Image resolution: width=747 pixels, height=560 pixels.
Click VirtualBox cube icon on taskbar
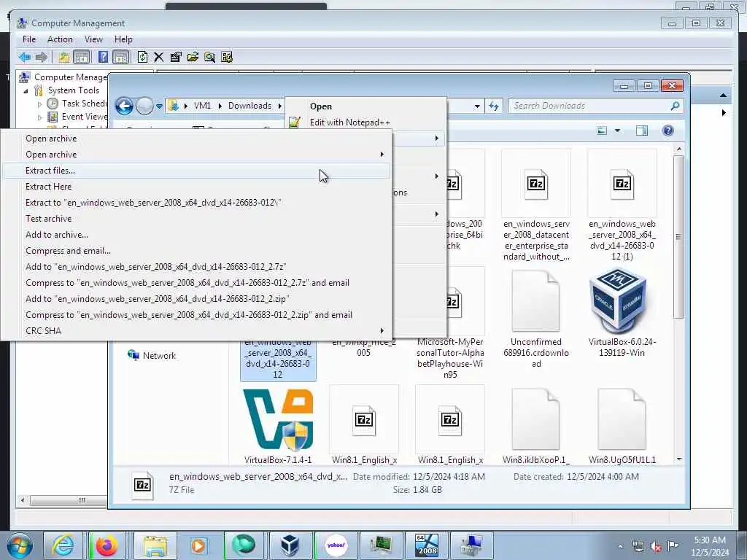coord(289,545)
